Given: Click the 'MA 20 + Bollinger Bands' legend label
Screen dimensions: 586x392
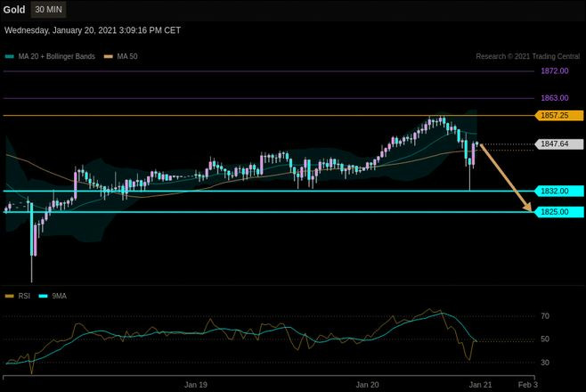Looking at the screenshot, I should coord(56,56).
